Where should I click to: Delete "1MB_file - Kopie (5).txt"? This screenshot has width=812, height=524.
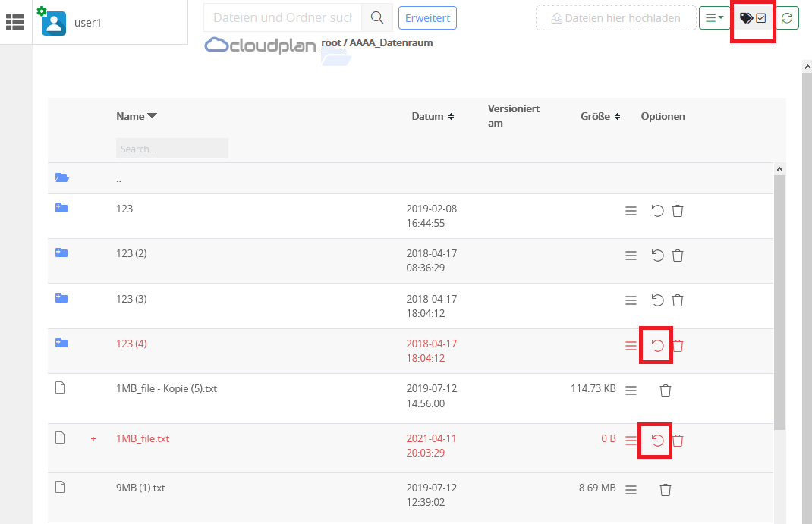(x=666, y=390)
